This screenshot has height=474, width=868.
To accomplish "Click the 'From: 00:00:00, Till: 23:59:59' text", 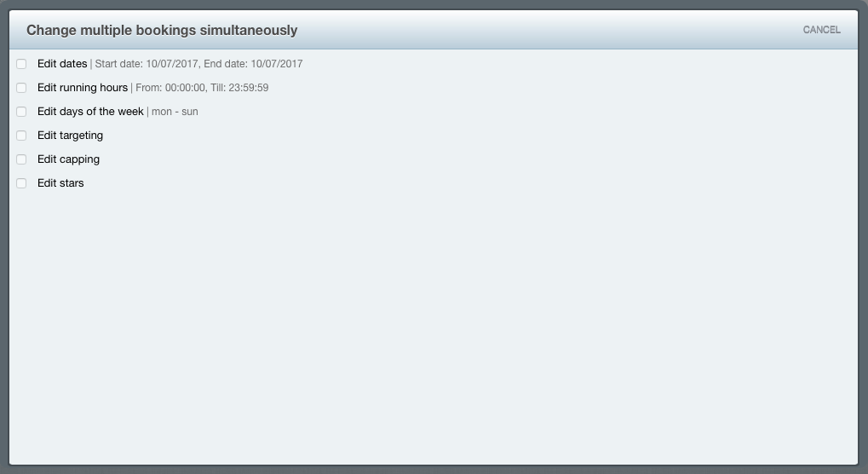I will [202, 88].
